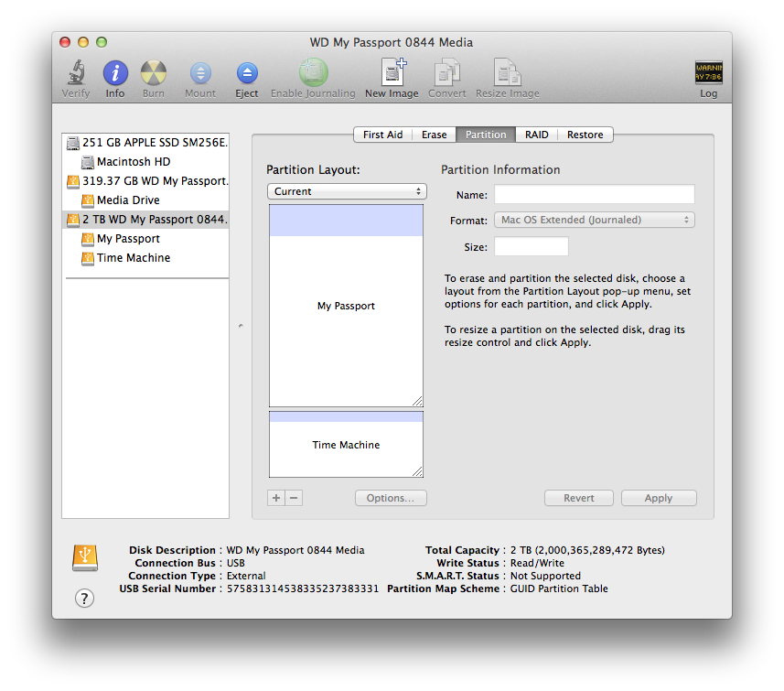
Task: Click the Revert button
Action: 578,498
